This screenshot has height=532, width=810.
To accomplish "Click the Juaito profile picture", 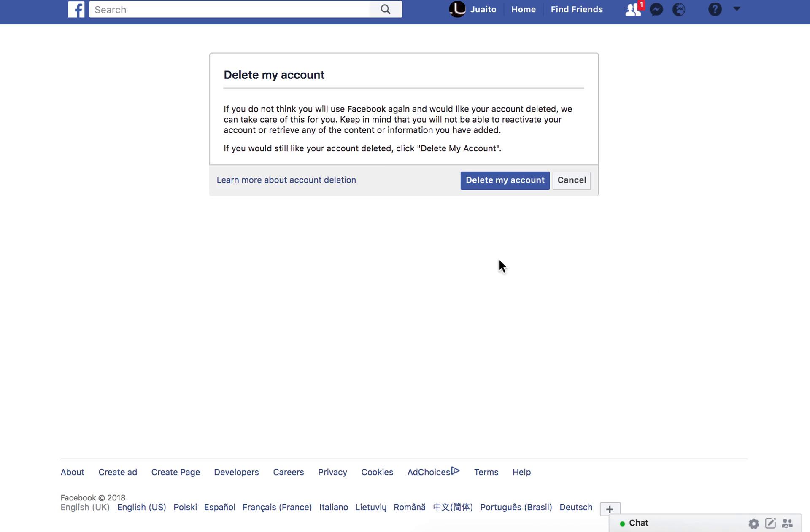I will [457, 9].
